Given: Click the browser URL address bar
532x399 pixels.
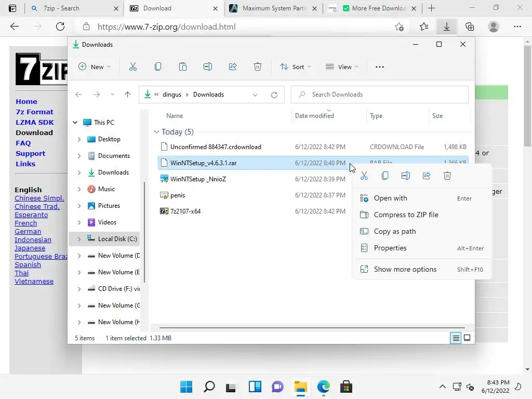Looking at the screenshot, I should coord(237,27).
